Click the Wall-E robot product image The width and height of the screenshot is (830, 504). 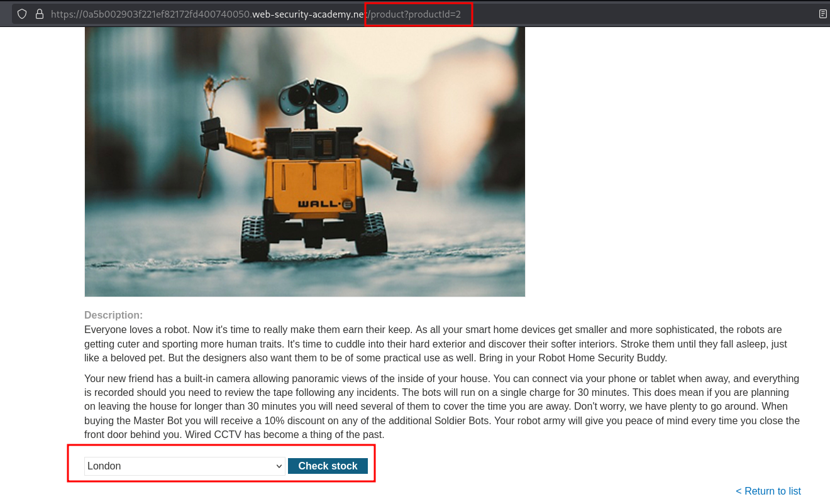point(305,162)
